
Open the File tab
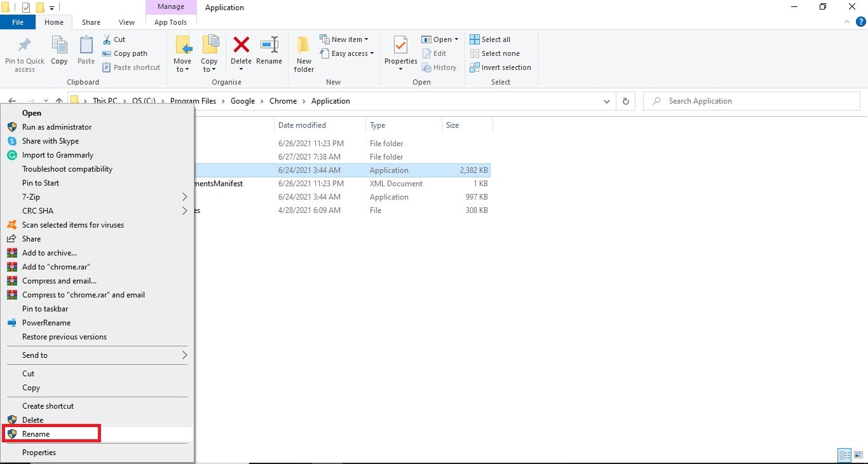coord(18,22)
